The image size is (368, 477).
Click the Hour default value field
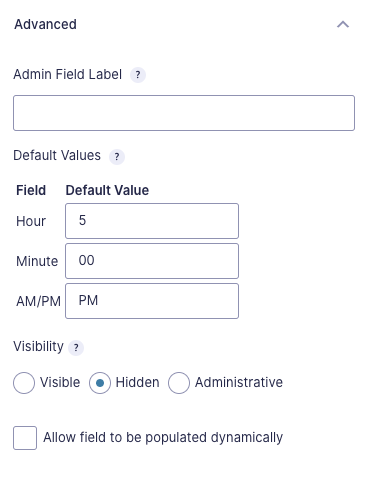point(152,221)
